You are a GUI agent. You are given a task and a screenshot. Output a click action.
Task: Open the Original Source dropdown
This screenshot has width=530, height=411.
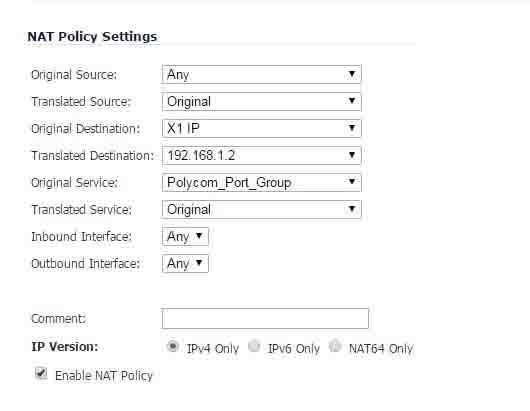click(261, 74)
